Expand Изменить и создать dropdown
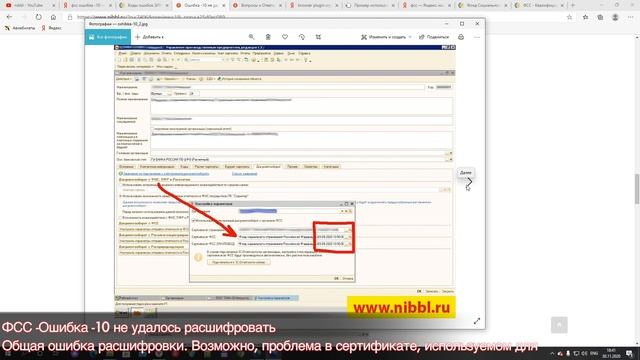 (386, 37)
